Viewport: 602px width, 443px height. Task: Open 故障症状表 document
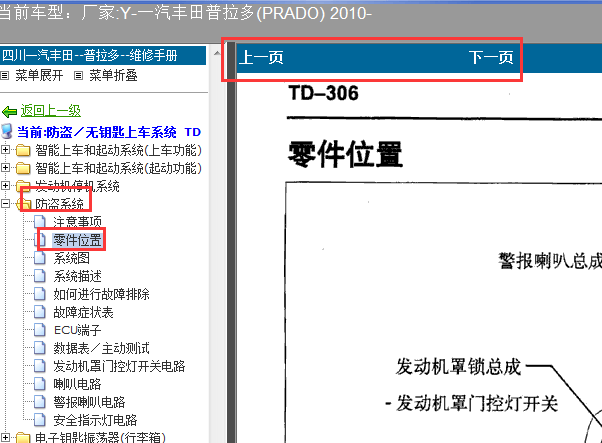coord(83,312)
